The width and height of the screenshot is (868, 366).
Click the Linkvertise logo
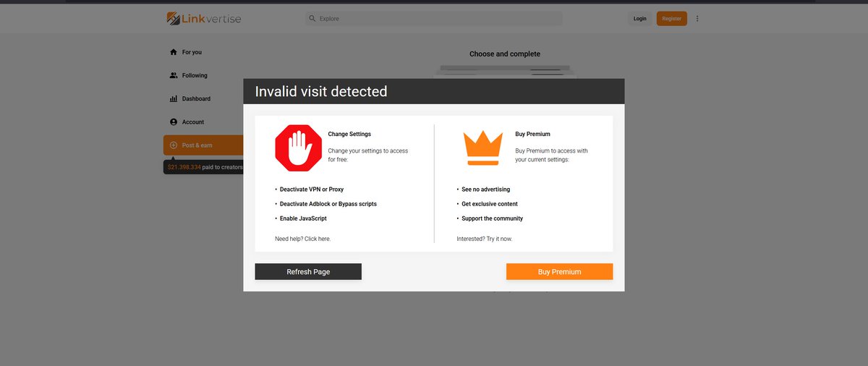(203, 18)
